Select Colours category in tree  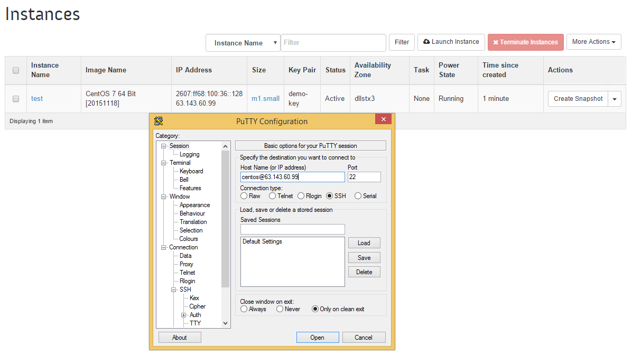click(x=189, y=239)
